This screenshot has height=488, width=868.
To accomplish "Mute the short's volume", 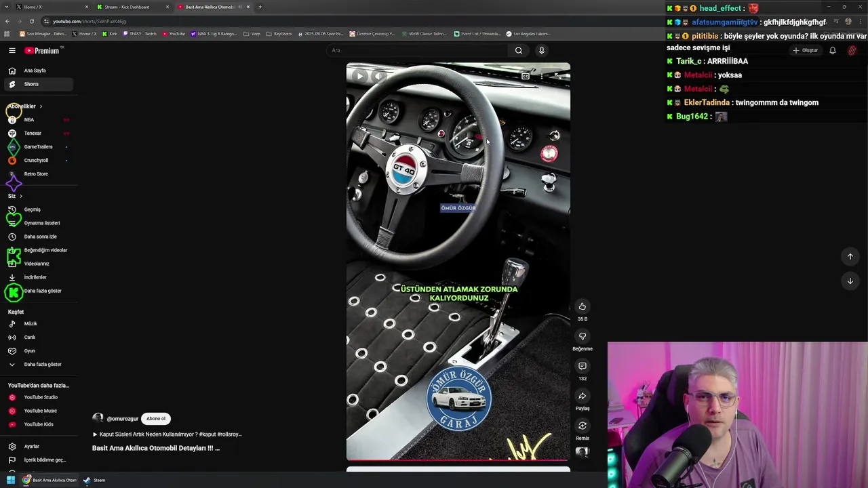I will click(378, 77).
